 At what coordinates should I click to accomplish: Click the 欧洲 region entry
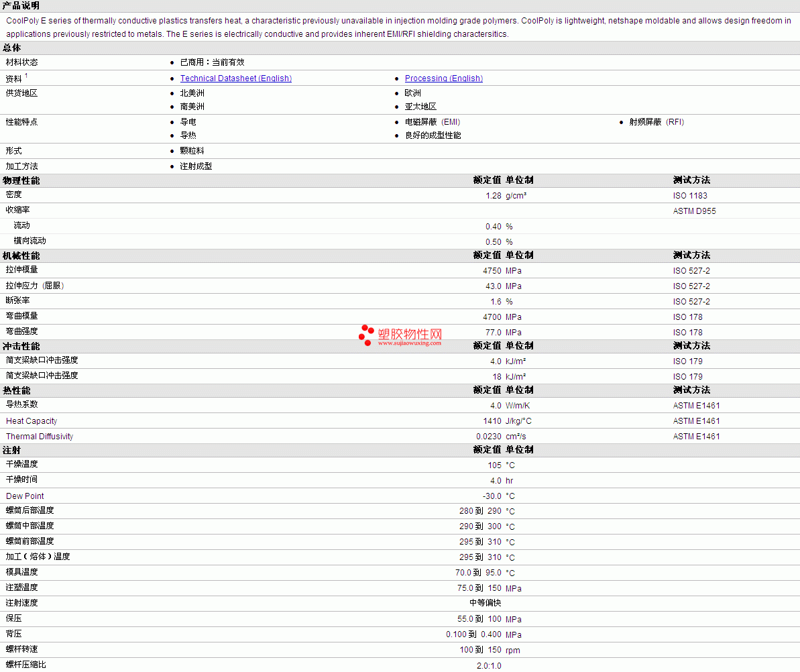click(413, 93)
